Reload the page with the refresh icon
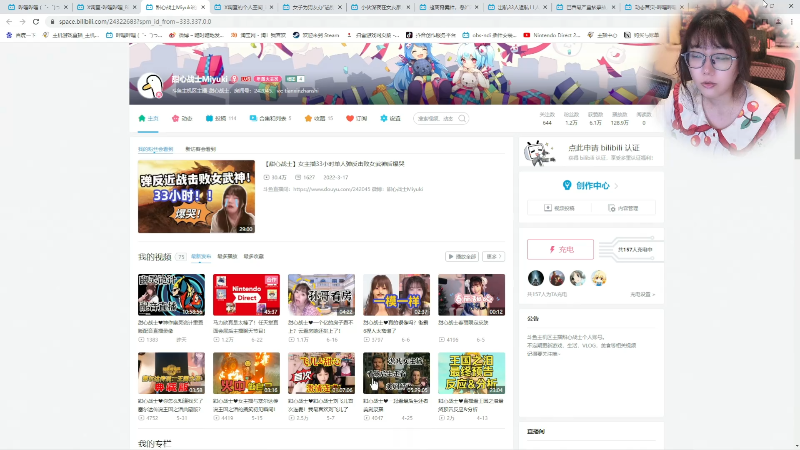This screenshot has width=800, height=450. (36, 21)
